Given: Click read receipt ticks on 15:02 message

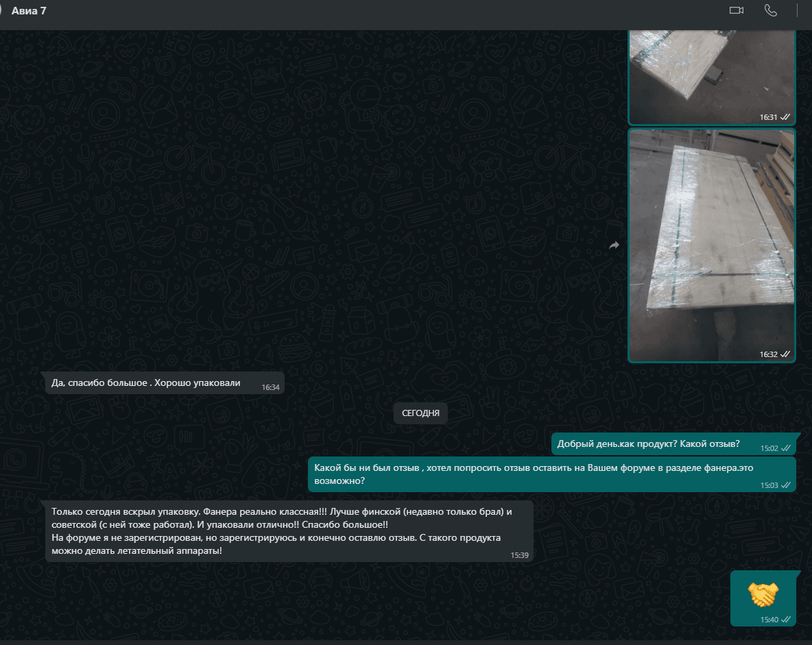Looking at the screenshot, I should click(x=786, y=448).
